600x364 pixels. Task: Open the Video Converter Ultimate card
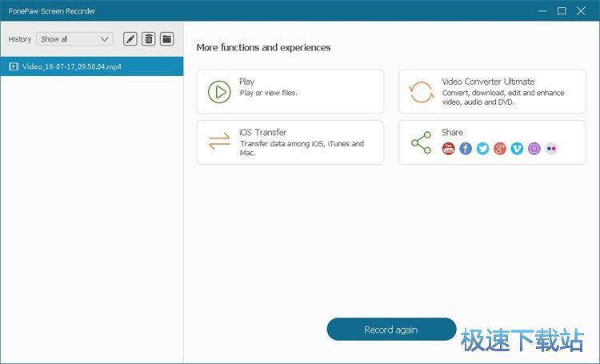(x=493, y=91)
